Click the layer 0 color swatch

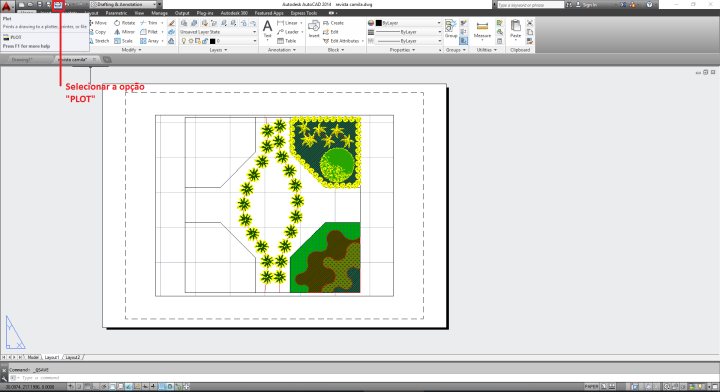coord(213,41)
